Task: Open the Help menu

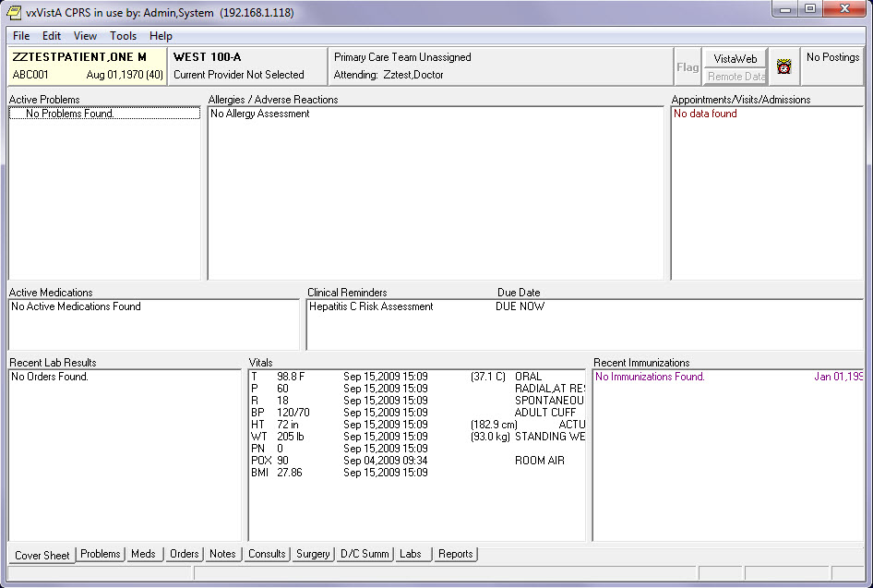Action: [161, 36]
